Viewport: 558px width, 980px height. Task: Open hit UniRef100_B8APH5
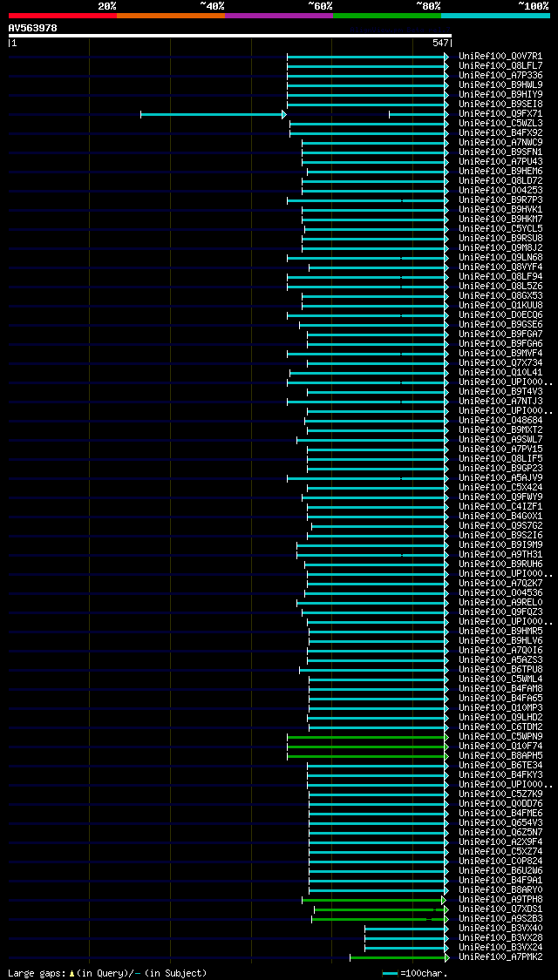point(500,755)
